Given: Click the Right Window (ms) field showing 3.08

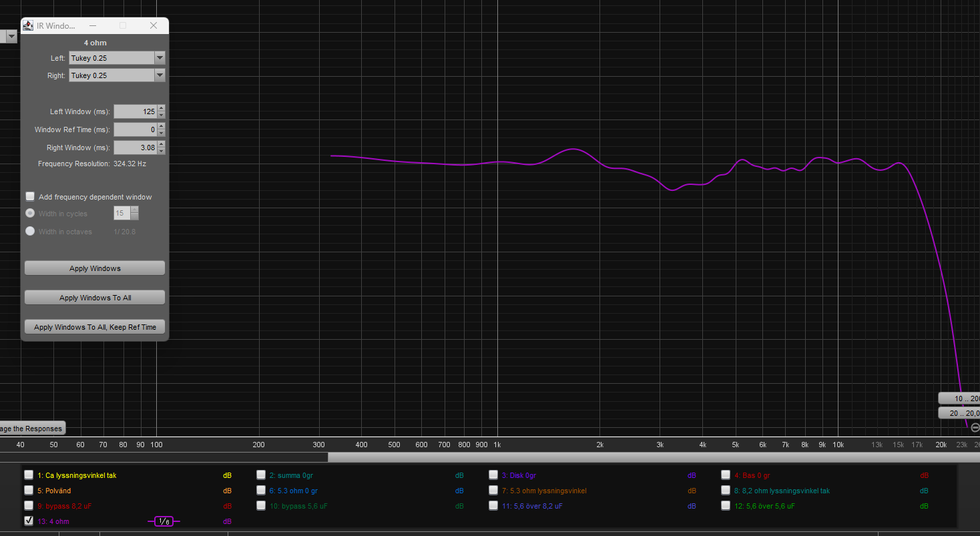Looking at the screenshot, I should click(x=136, y=148).
